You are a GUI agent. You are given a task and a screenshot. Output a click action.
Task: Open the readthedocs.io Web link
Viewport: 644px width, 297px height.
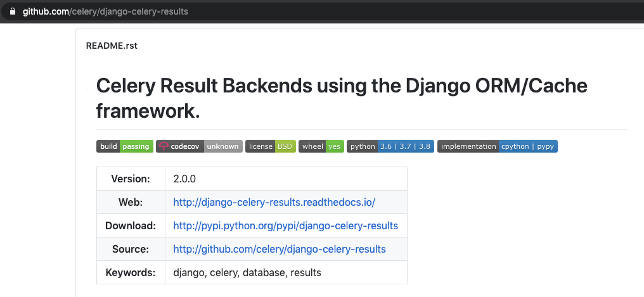[x=274, y=203]
